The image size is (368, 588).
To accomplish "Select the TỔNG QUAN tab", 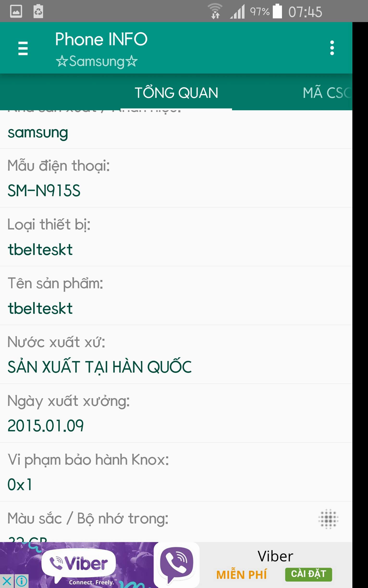I will (x=176, y=92).
